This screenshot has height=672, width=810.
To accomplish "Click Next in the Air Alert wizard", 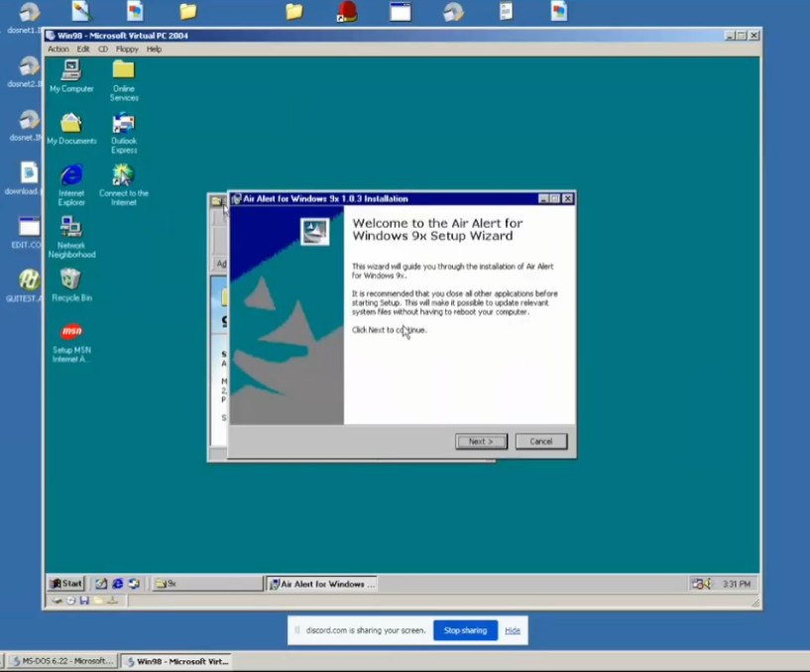I will pyautogui.click(x=481, y=441).
